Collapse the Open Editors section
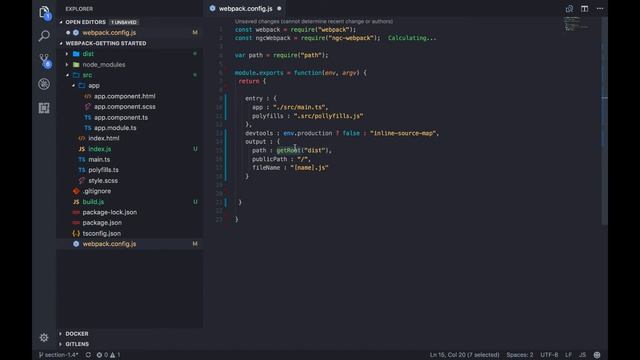The image size is (640, 360). click(x=85, y=22)
